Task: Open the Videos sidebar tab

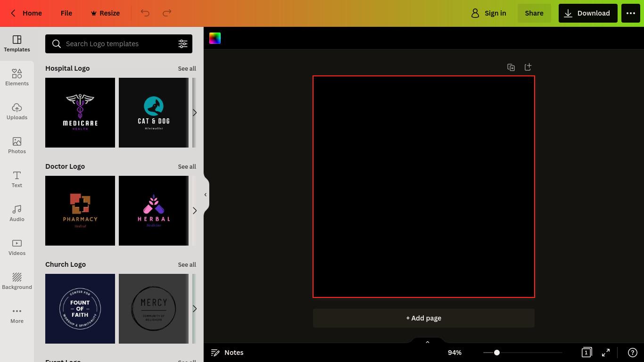Action: click(17, 247)
